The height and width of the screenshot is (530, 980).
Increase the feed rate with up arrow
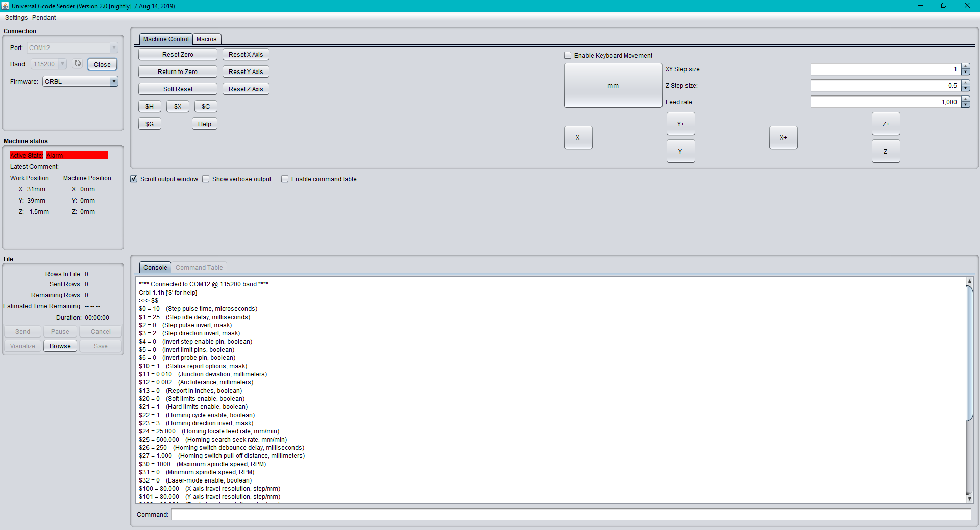click(x=965, y=99)
